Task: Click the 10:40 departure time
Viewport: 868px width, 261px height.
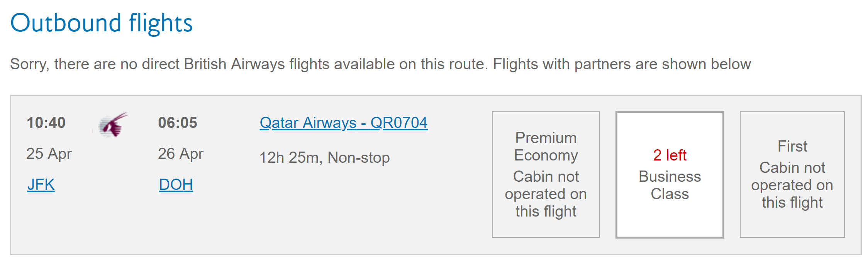Action: pyautogui.click(x=46, y=123)
